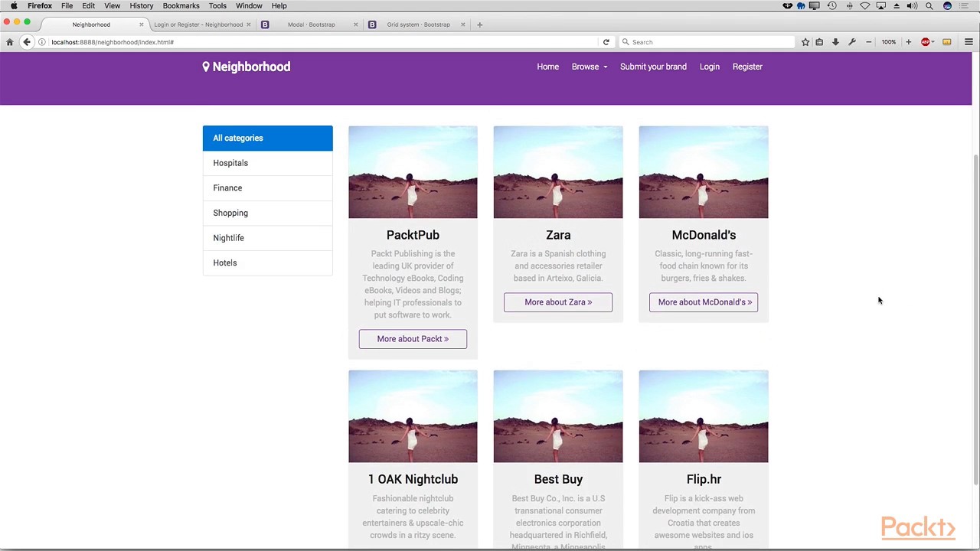Open the Help menu
Viewport: 980px width, 551px height.
(279, 5)
